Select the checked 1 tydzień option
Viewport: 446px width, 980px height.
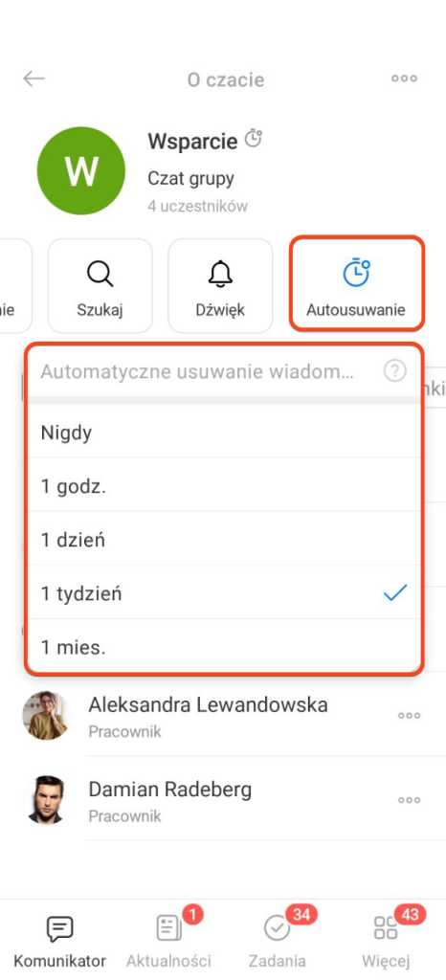pyautogui.click(x=224, y=593)
